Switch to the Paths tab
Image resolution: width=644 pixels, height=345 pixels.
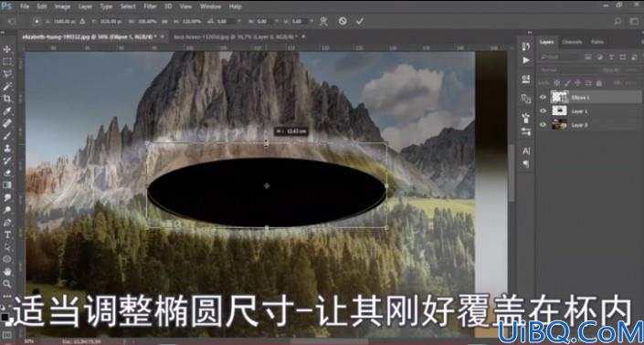pyautogui.click(x=597, y=42)
